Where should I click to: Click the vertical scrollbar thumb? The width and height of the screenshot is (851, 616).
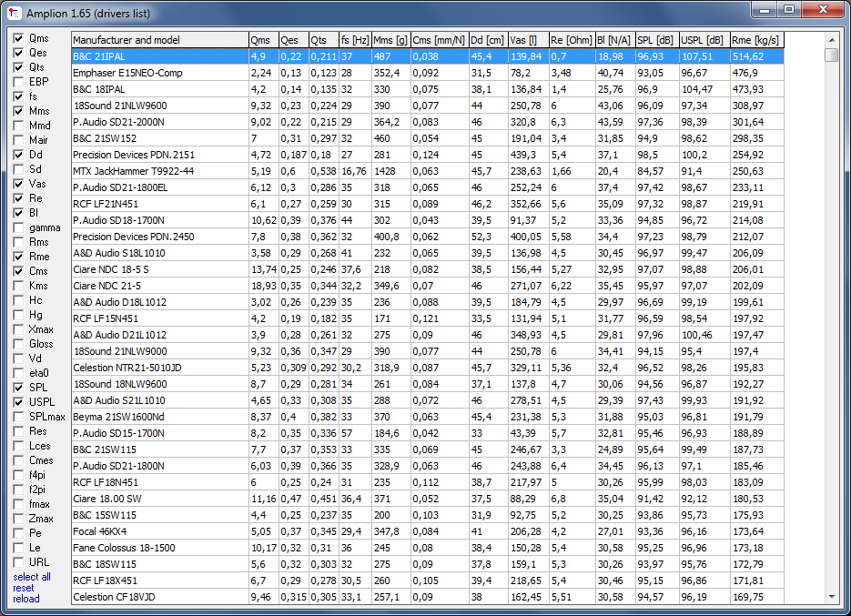coord(832,55)
